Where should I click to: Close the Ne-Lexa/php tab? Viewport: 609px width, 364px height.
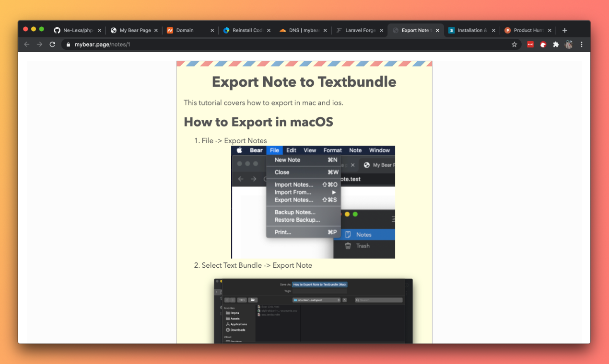click(99, 30)
